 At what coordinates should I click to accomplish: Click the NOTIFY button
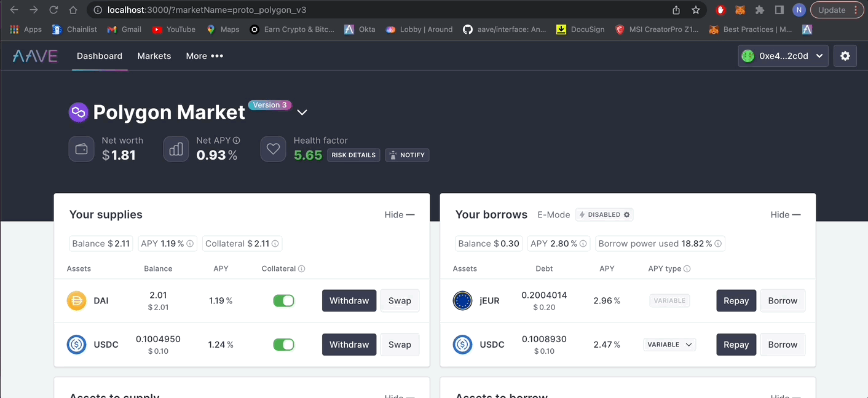(407, 155)
